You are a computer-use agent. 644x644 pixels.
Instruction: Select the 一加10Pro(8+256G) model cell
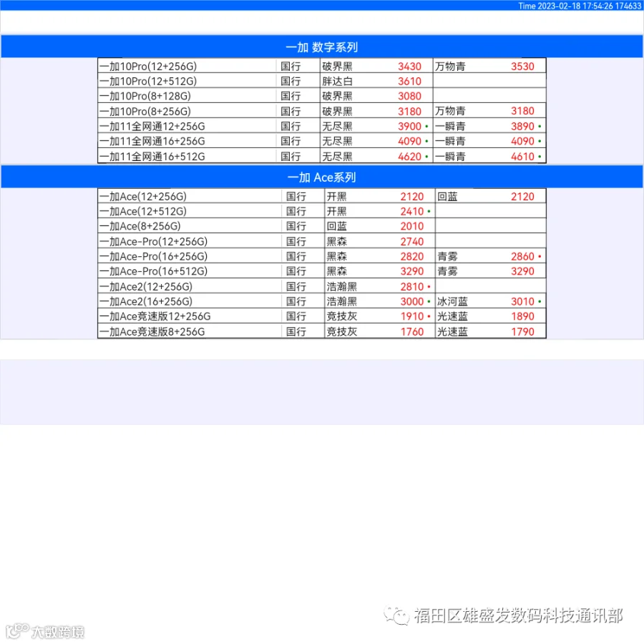coord(187,111)
